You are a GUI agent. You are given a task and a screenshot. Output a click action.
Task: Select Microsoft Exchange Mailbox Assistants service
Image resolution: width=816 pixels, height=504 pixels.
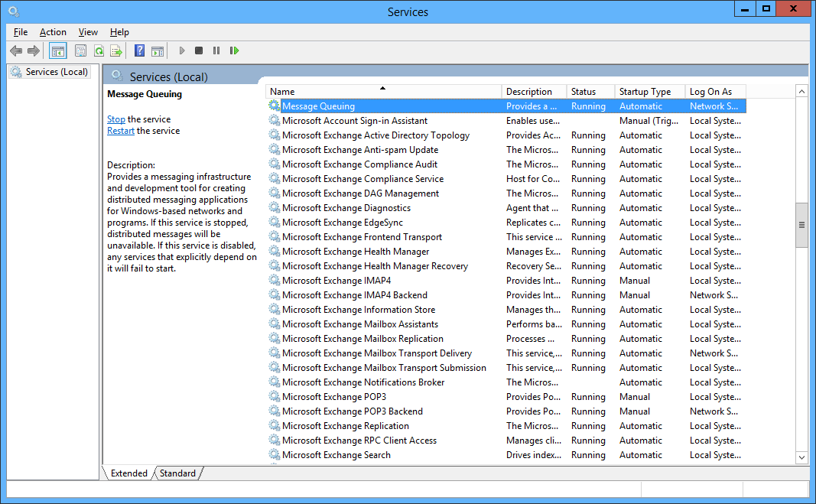click(507, 324)
